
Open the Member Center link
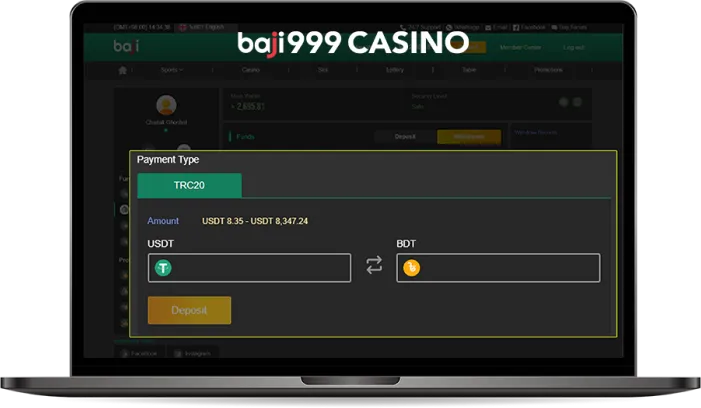520,47
